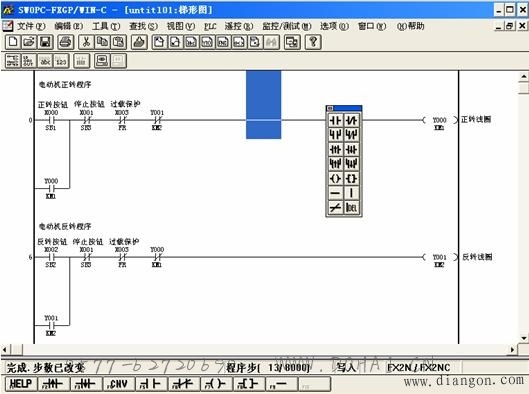
Task: Open the 监控/测试 menu
Action: tap(287, 26)
